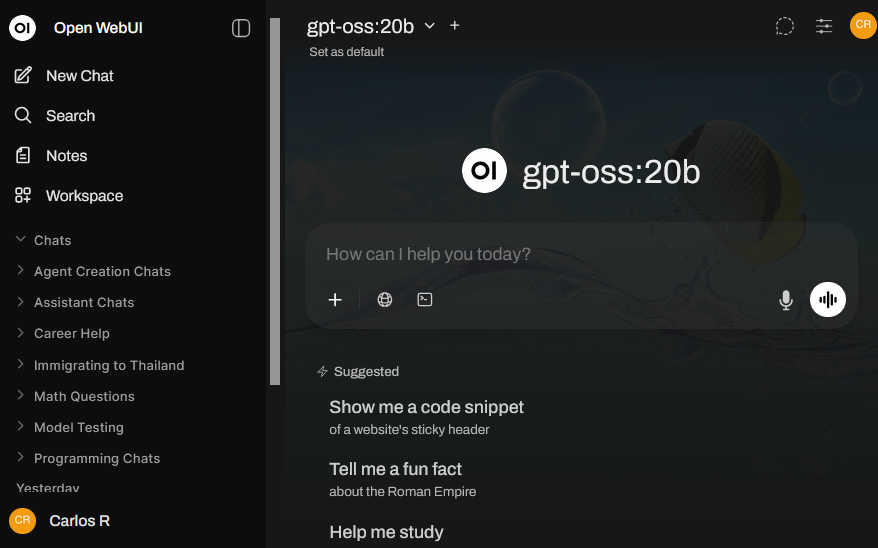
Task: Toggle temporary chat dashed circle icon
Action: pos(785,27)
